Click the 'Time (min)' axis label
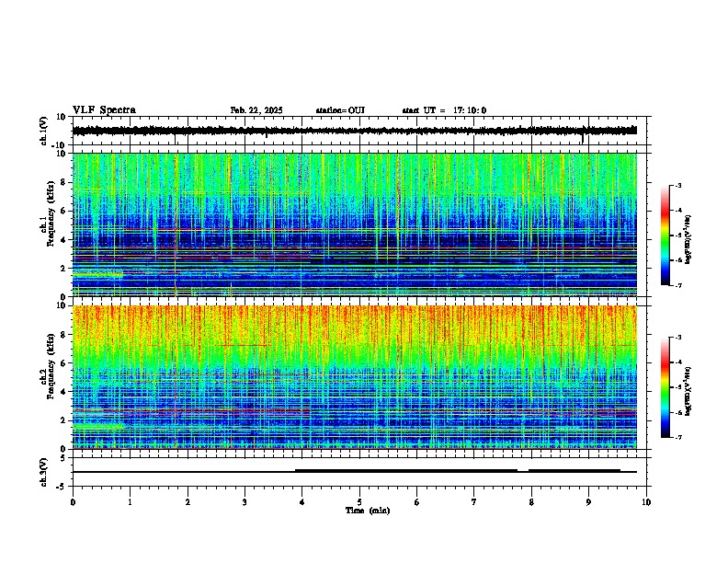Image resolution: width=728 pixels, height=563 pixels. 368,511
